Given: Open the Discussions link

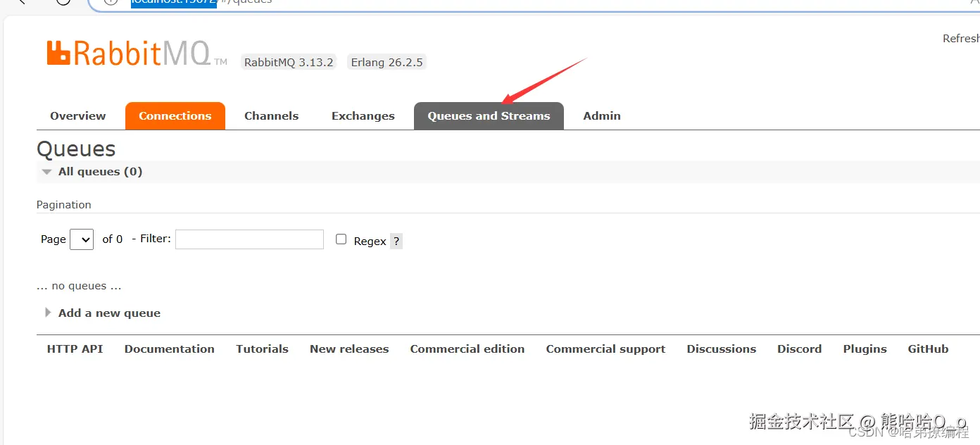Looking at the screenshot, I should (x=722, y=349).
